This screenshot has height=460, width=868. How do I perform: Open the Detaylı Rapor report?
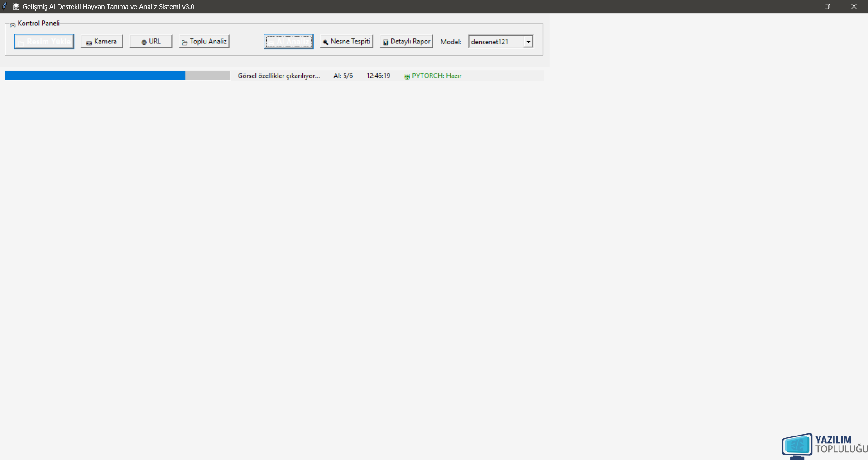coord(406,41)
